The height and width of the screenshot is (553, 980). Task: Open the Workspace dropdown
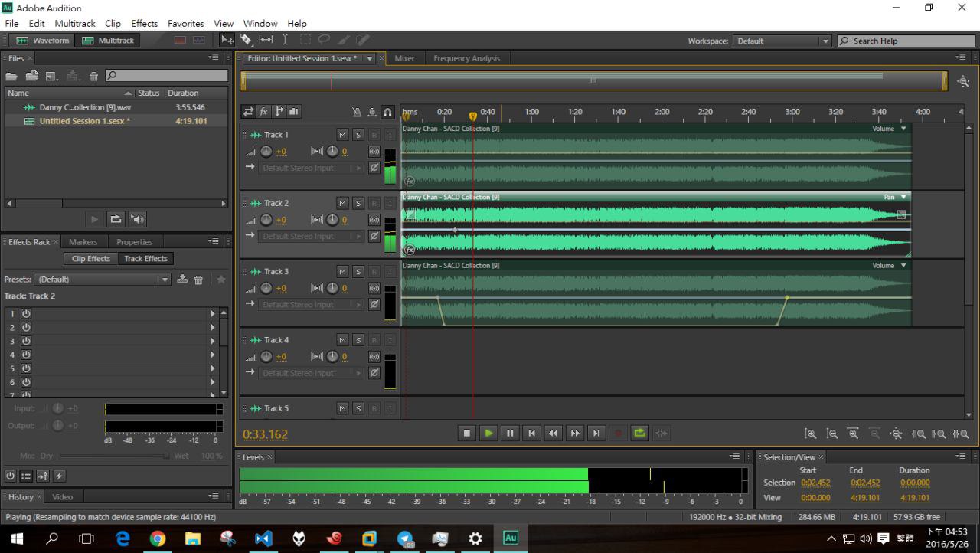click(x=782, y=41)
